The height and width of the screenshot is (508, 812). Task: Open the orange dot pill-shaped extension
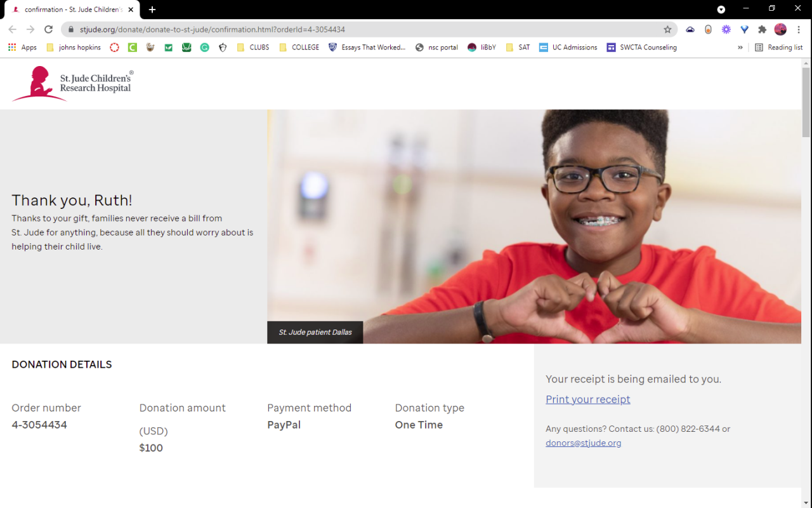click(708, 29)
